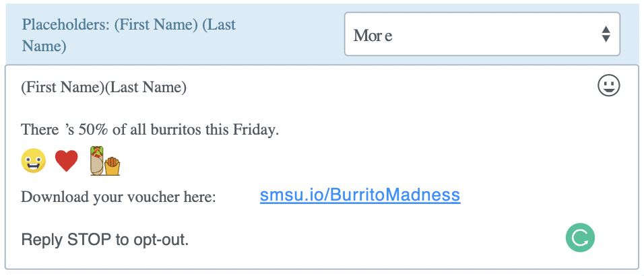
Task: Click the green Grammarly icon
Action: tap(580, 238)
